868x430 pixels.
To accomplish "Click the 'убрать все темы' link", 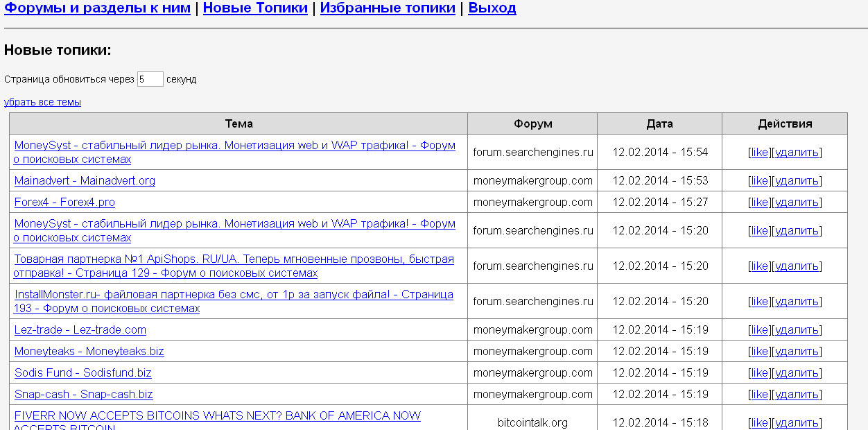I will point(42,102).
